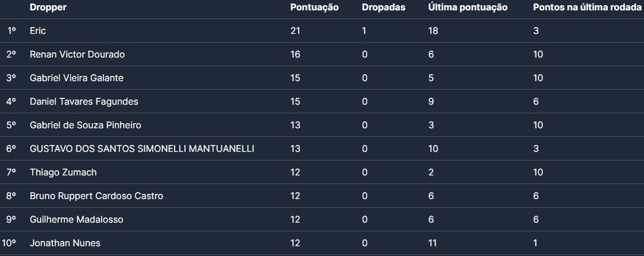Click the Dropper column header

48,7
